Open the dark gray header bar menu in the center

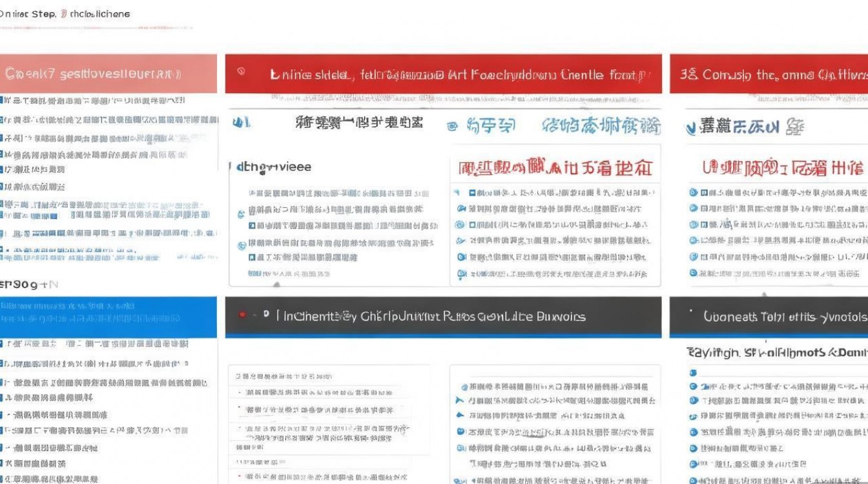446,317
